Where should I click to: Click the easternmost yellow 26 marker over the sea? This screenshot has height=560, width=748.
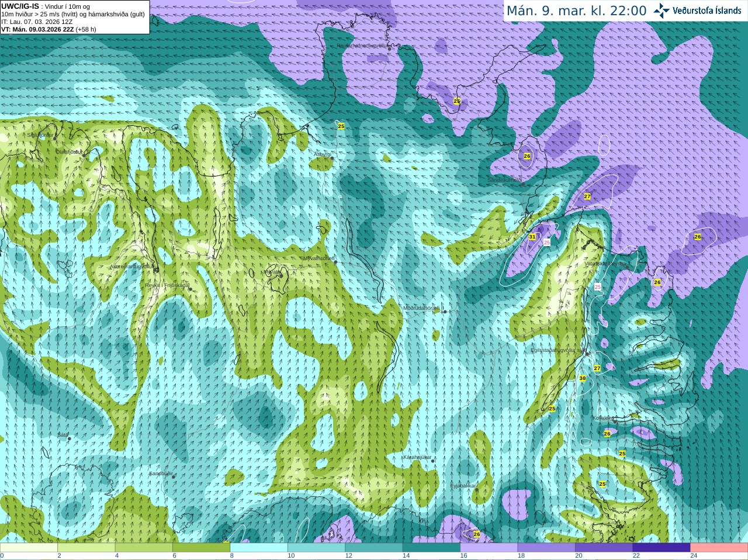(x=698, y=237)
